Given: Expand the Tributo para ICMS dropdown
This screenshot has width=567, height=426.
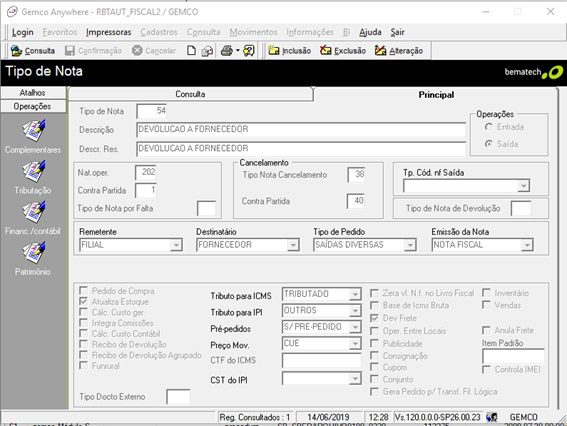Looking at the screenshot, I should pos(355,294).
